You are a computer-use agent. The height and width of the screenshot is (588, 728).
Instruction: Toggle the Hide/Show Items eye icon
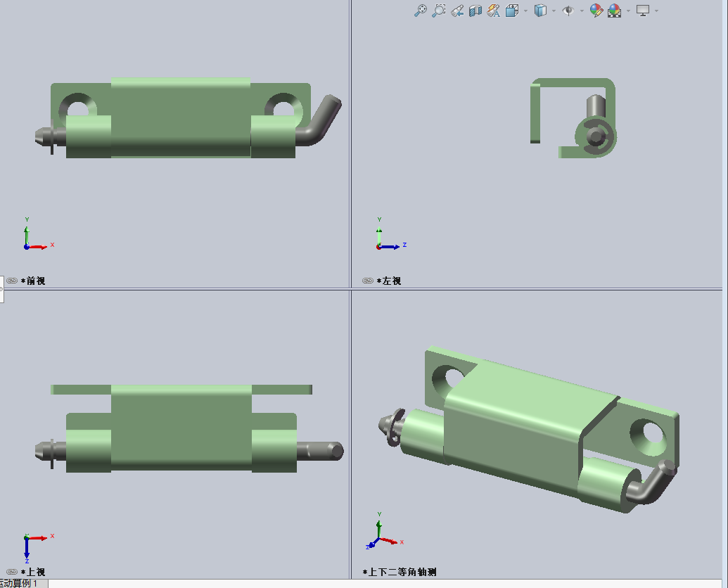click(568, 11)
